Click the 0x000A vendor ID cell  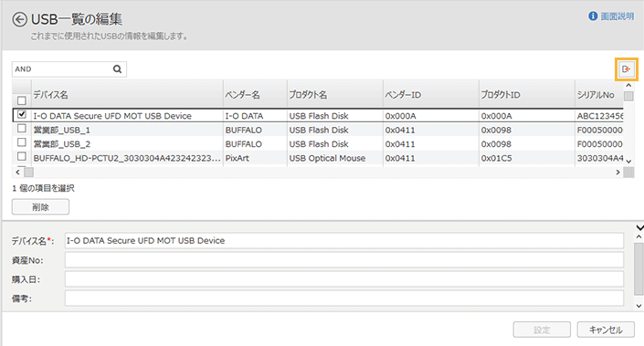(x=431, y=116)
